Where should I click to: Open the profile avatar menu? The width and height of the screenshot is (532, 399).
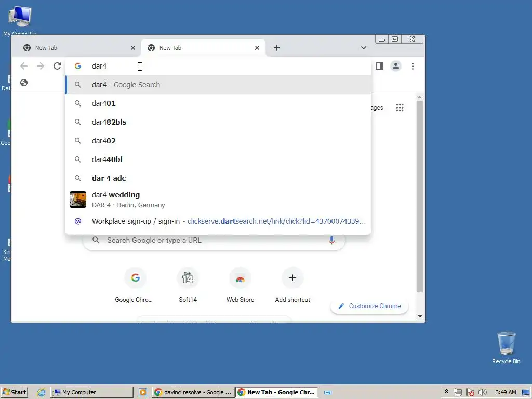(x=395, y=66)
